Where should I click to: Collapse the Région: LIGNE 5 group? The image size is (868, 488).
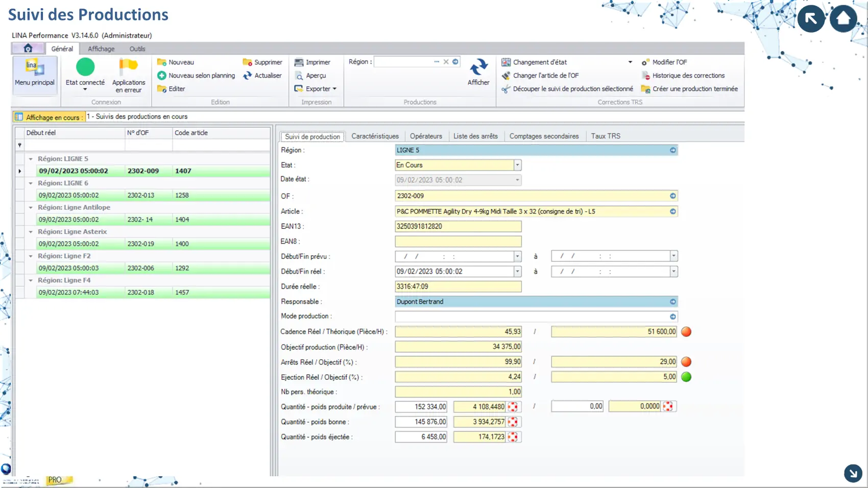coord(31,159)
